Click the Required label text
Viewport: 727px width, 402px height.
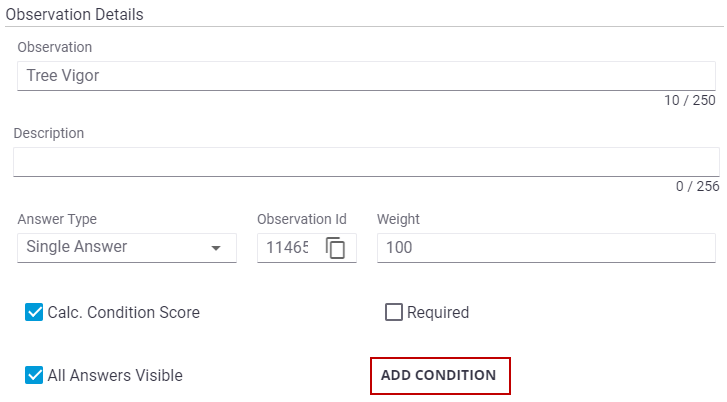coord(438,312)
